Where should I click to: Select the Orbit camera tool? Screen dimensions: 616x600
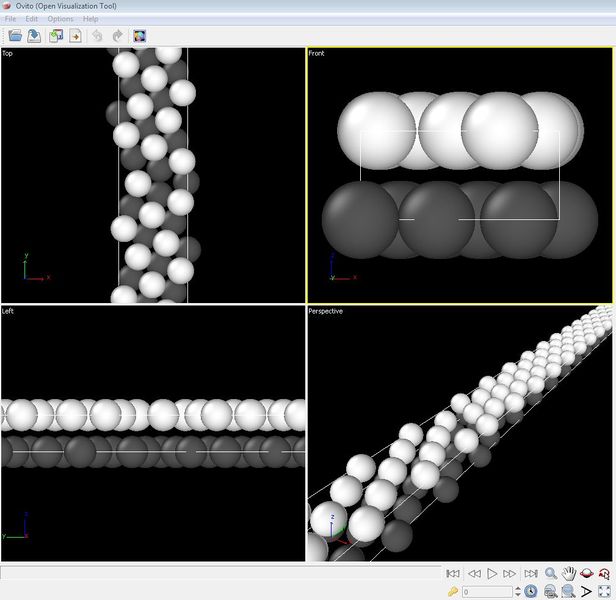(587, 574)
